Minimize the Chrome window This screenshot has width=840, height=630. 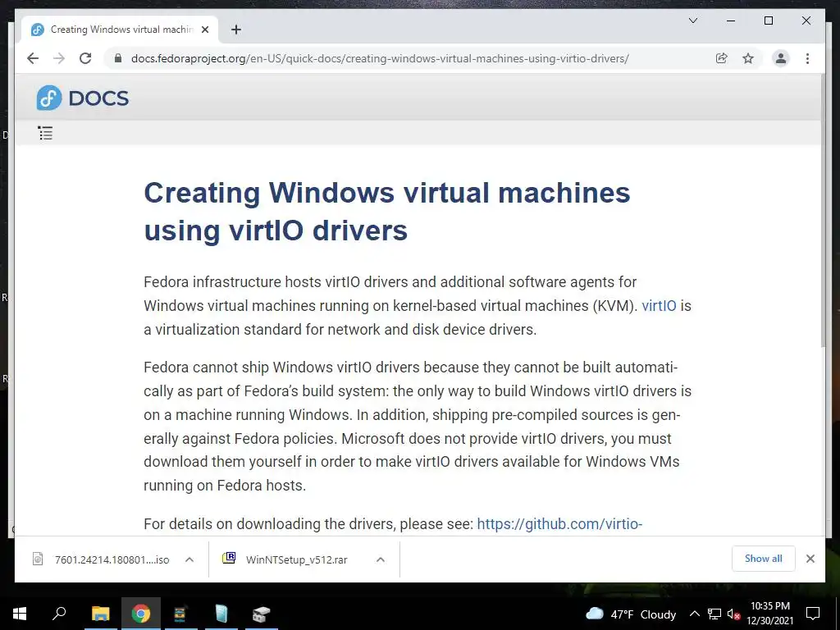731,21
